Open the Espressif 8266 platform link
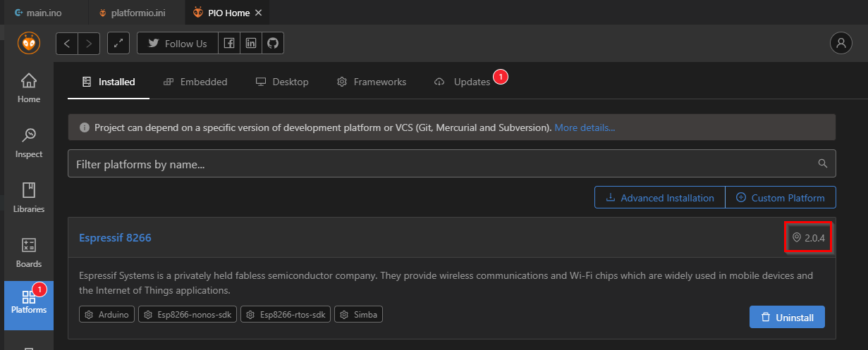 click(x=115, y=237)
